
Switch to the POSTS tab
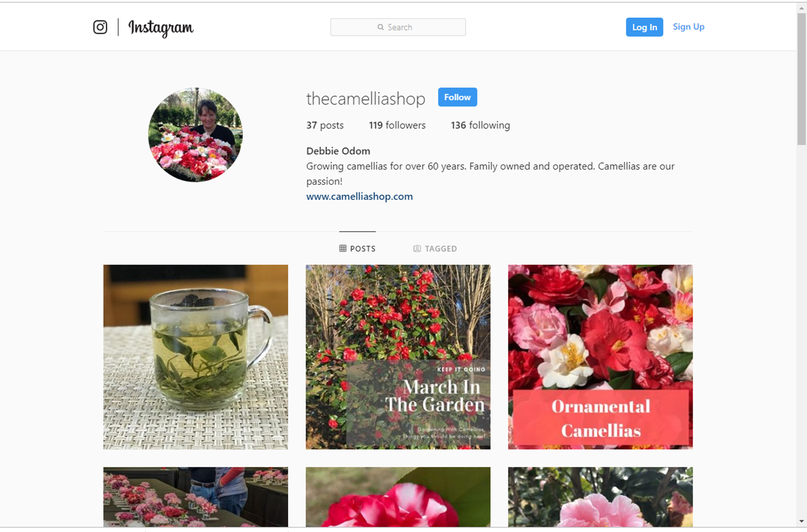[357, 249]
